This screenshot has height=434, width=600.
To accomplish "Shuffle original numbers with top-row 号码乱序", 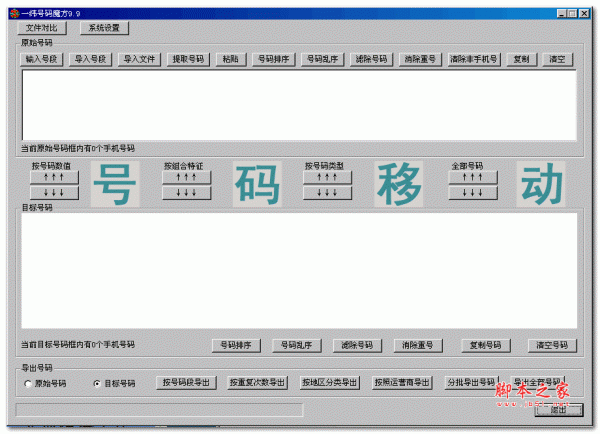I will [x=323, y=59].
